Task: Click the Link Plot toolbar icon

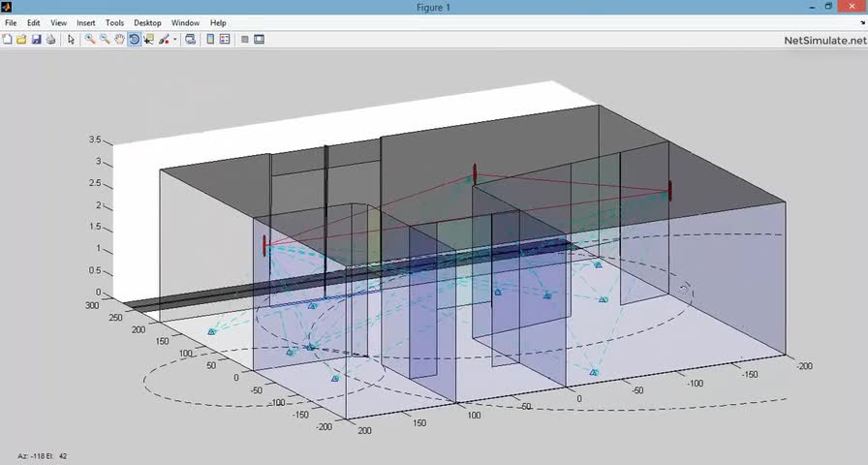Action: 191,40
